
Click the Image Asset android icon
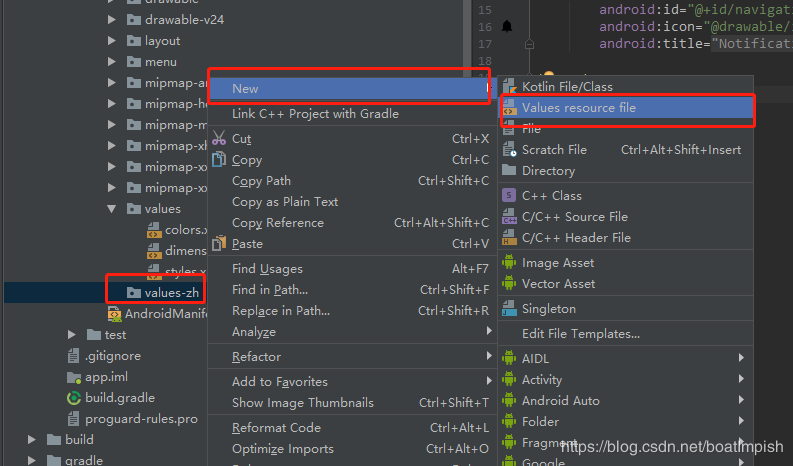pos(509,263)
